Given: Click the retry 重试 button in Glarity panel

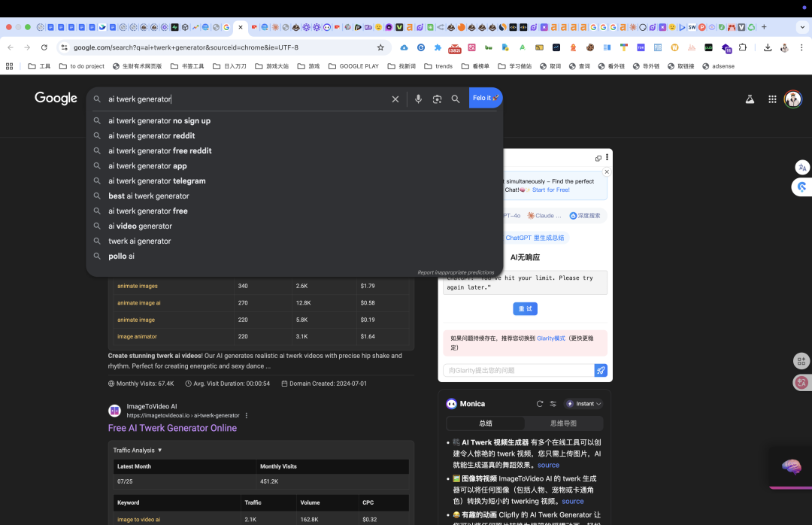Looking at the screenshot, I should click(525, 309).
